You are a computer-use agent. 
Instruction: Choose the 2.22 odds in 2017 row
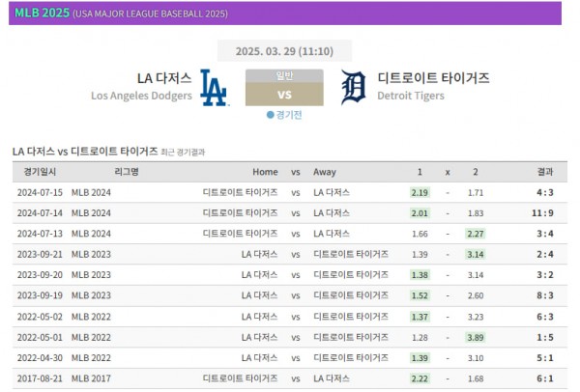[420, 378]
